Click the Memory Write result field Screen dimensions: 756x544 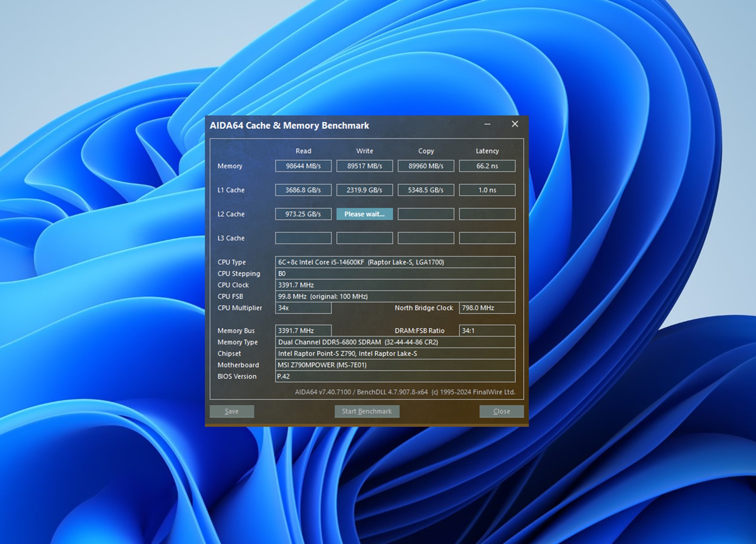click(364, 166)
